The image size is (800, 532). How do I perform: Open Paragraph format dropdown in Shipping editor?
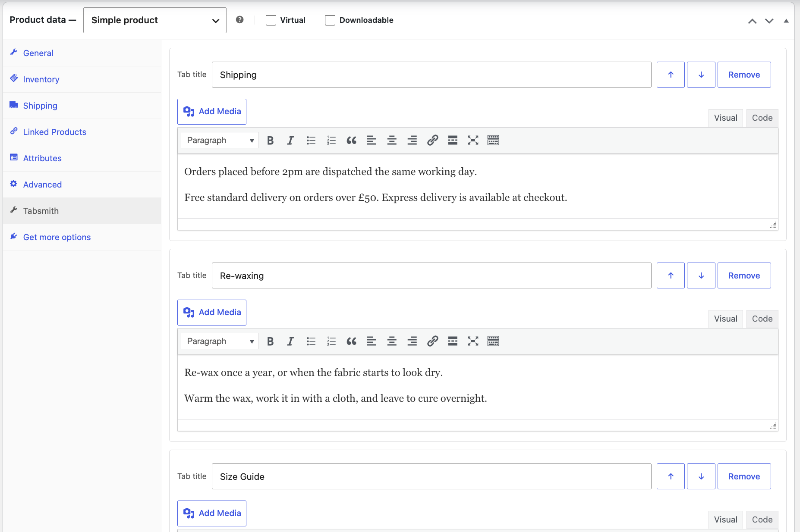tap(220, 141)
